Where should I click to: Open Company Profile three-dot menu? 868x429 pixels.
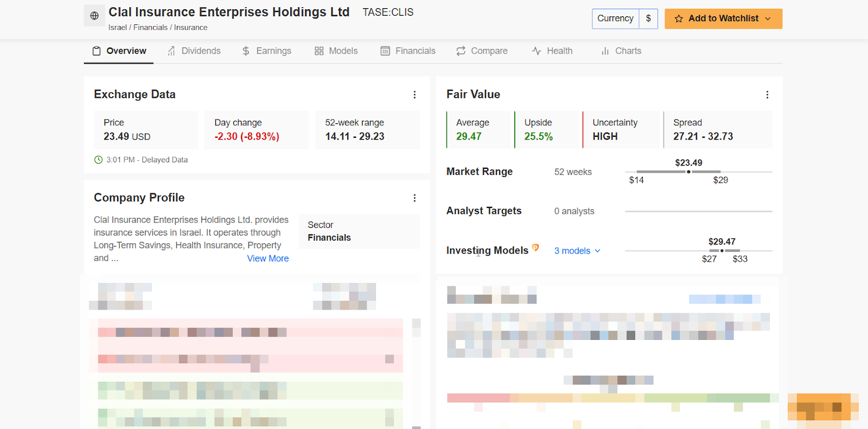(x=414, y=198)
